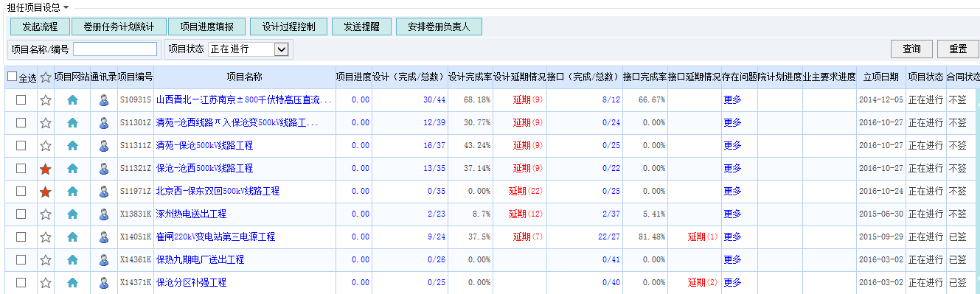Open the 卷册任务计划统计 tab button
The image size is (980, 294).
[x=119, y=27]
